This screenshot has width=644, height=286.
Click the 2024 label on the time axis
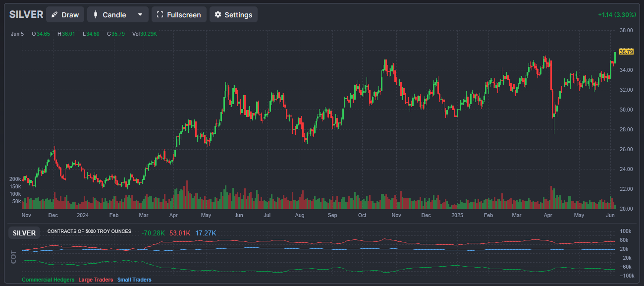[x=83, y=216]
